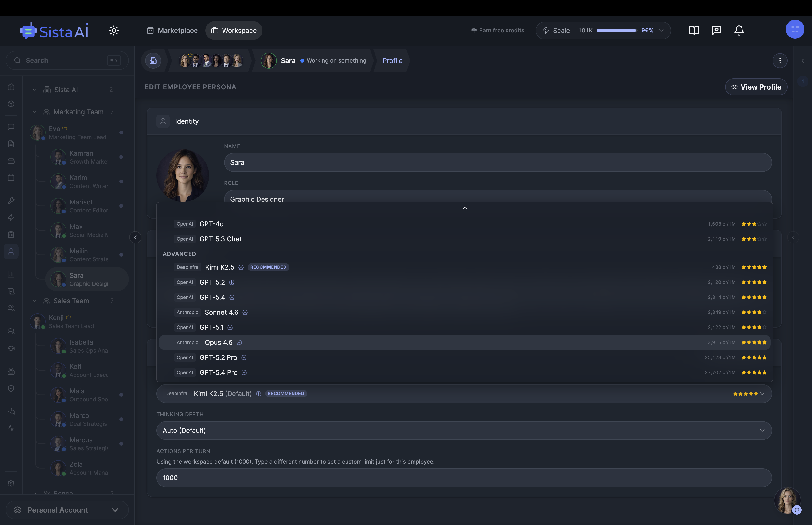
Task: Open the Home panel in the sidebar
Action: pos(11,86)
